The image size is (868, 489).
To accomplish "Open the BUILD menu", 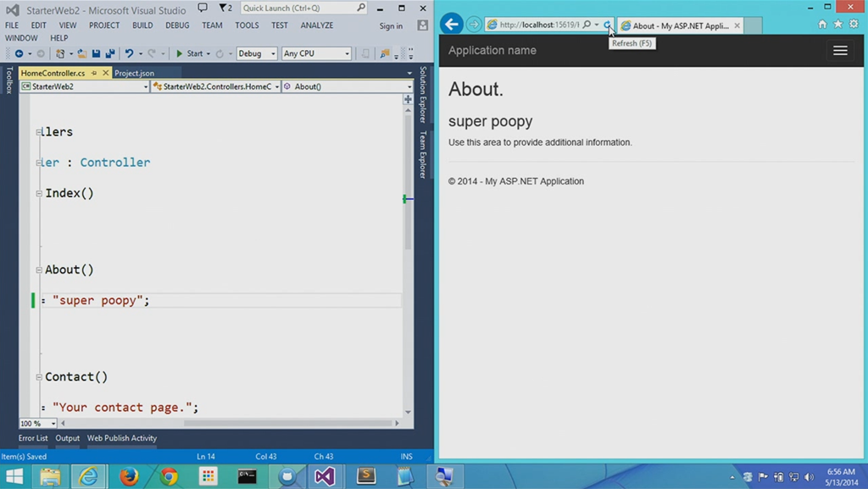I will tap(142, 25).
